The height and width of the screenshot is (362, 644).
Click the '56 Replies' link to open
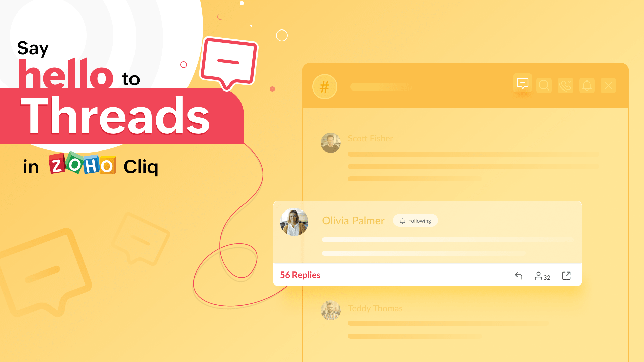(x=300, y=275)
